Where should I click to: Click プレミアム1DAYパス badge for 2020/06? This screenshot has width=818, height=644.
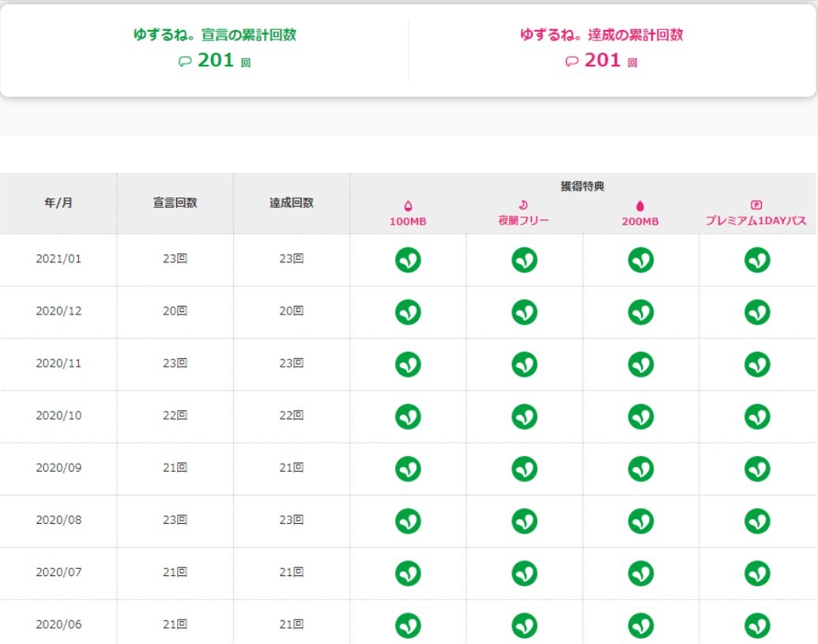[757, 625]
